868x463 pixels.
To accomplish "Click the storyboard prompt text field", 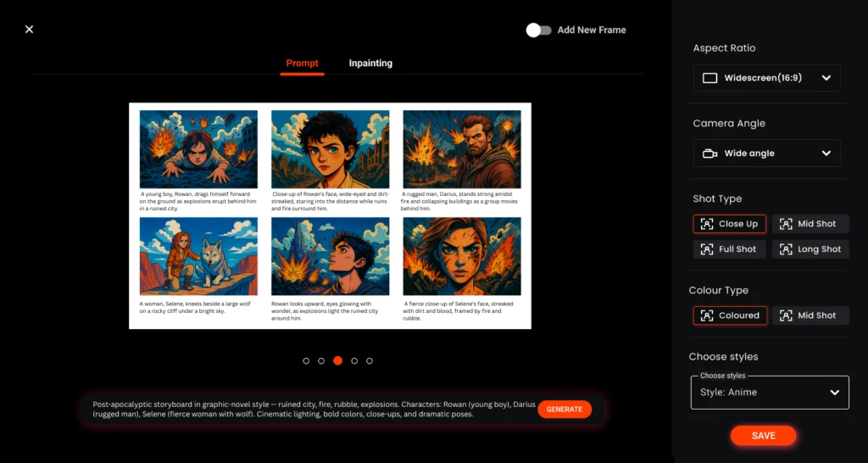I will click(309, 410).
